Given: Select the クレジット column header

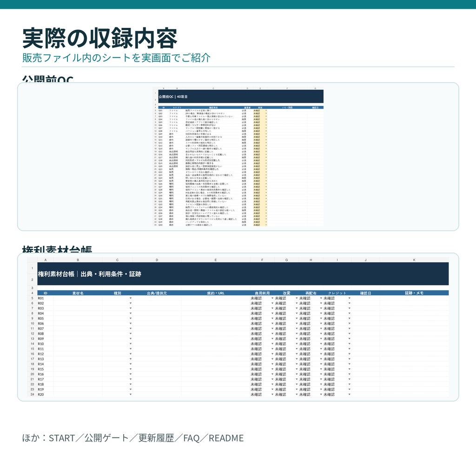Looking at the screenshot, I should [337, 293].
